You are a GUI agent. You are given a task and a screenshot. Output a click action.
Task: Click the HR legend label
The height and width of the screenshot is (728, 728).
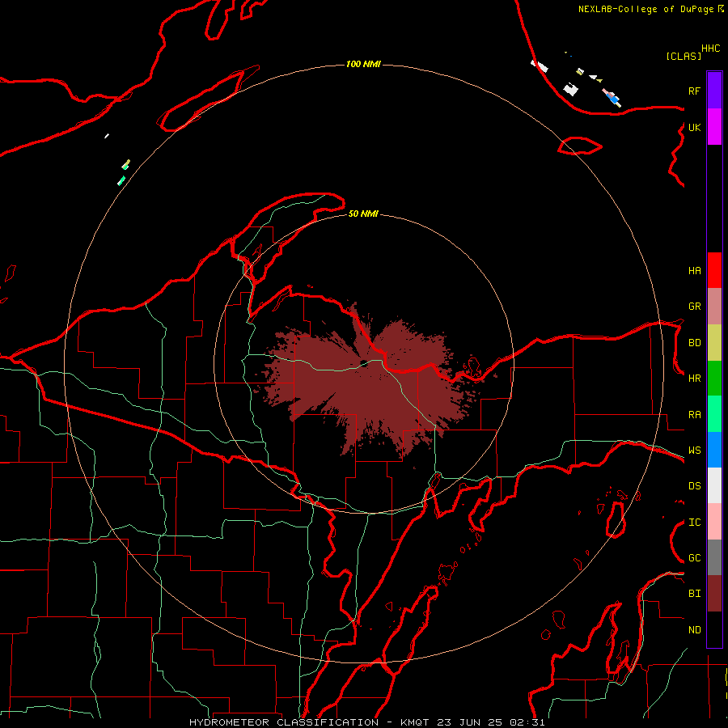pyautogui.click(x=694, y=378)
